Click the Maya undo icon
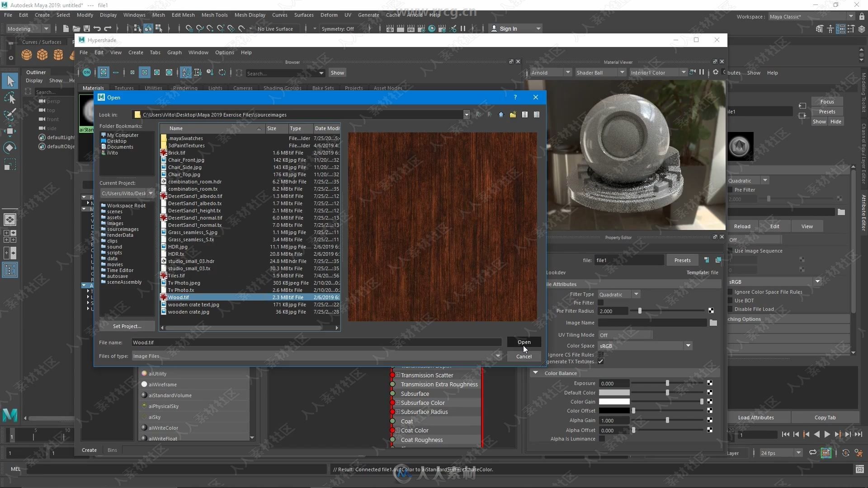 [x=97, y=28]
